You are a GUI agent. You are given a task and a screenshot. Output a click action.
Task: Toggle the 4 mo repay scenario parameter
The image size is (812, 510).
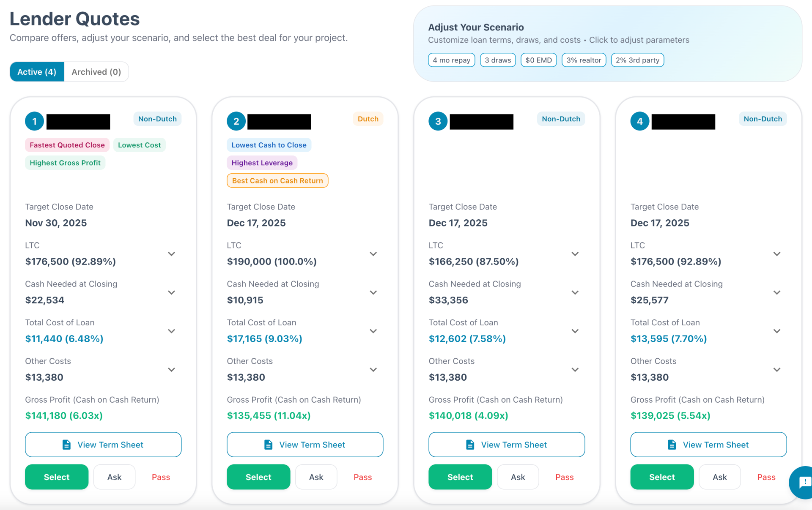[451, 60]
